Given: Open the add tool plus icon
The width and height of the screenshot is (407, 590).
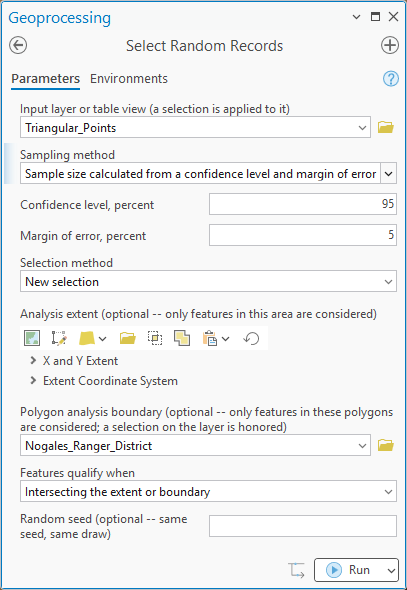Looking at the screenshot, I should [390, 46].
